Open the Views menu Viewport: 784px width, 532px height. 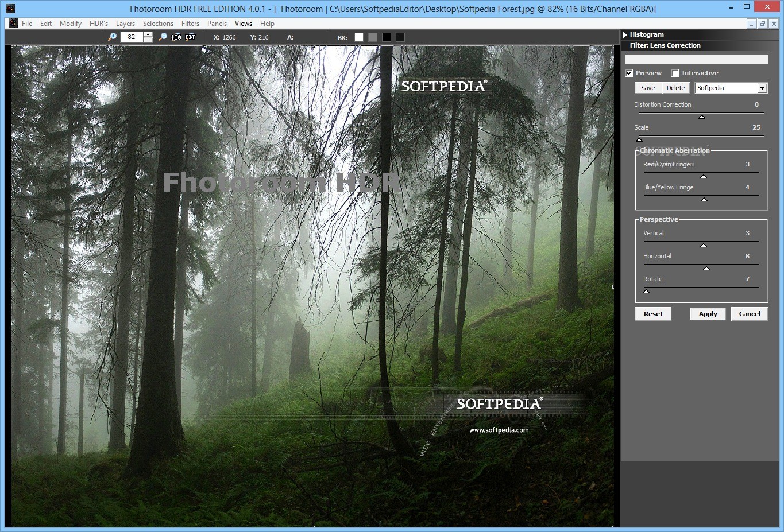244,24
